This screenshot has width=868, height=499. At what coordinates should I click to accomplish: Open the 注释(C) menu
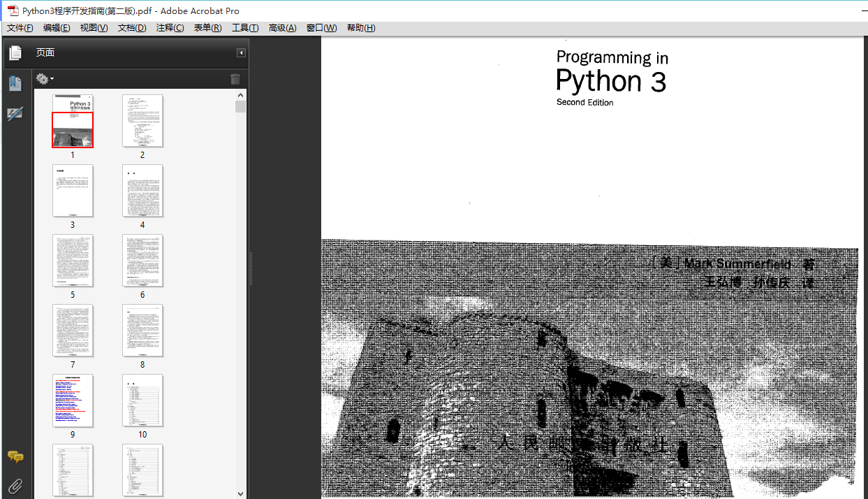170,28
